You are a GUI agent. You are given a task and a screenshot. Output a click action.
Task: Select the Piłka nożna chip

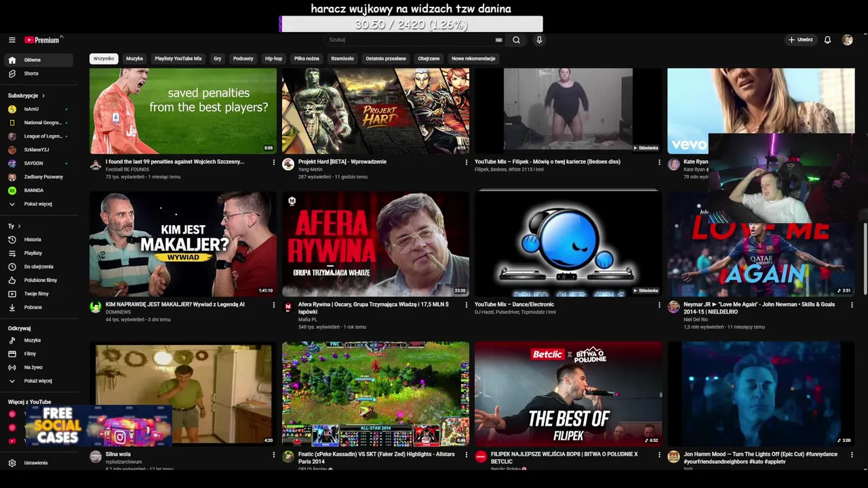(x=307, y=58)
